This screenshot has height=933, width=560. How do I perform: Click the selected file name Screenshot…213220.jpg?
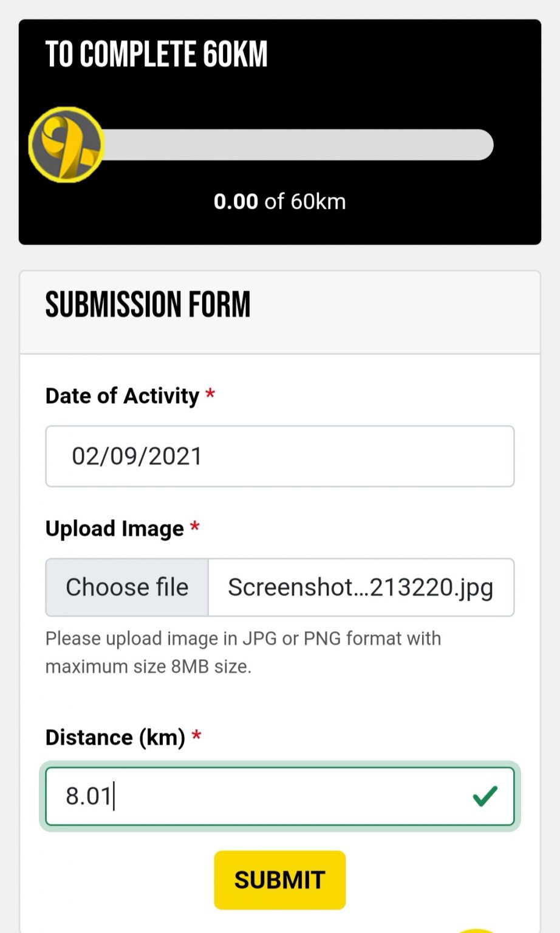[x=360, y=587]
